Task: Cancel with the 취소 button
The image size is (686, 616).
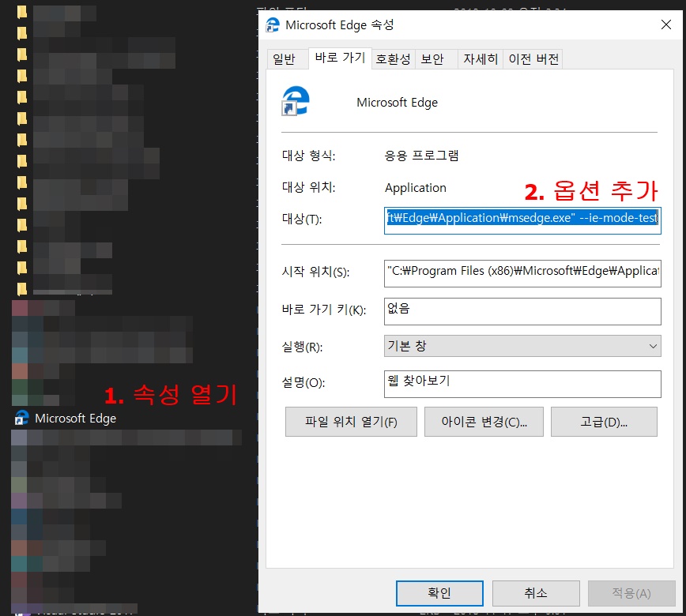Action: (x=536, y=593)
